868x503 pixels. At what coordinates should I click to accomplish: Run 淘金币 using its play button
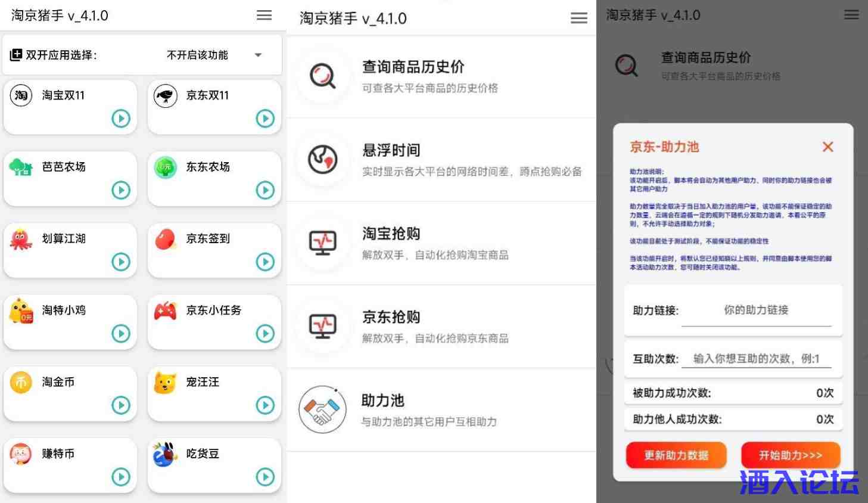[x=121, y=405]
